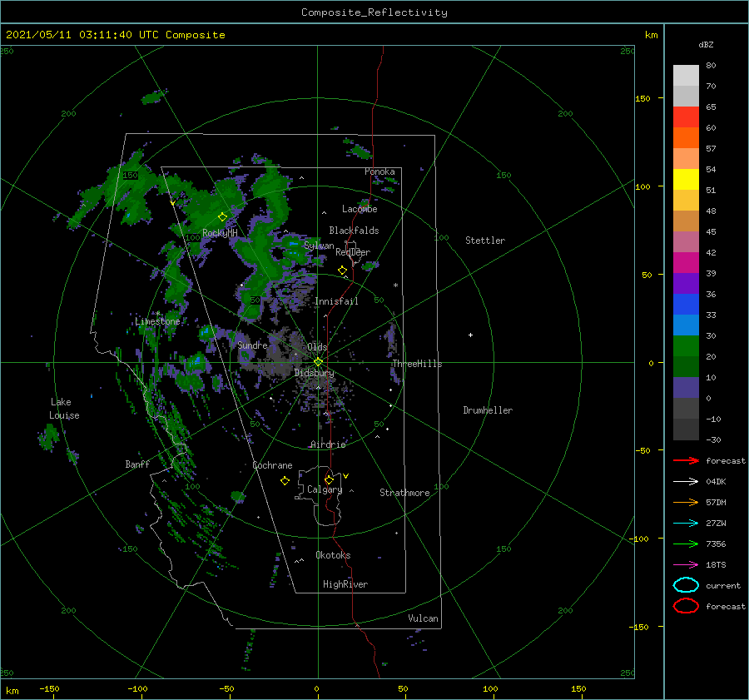Click the Didsbury city label

[315, 373]
